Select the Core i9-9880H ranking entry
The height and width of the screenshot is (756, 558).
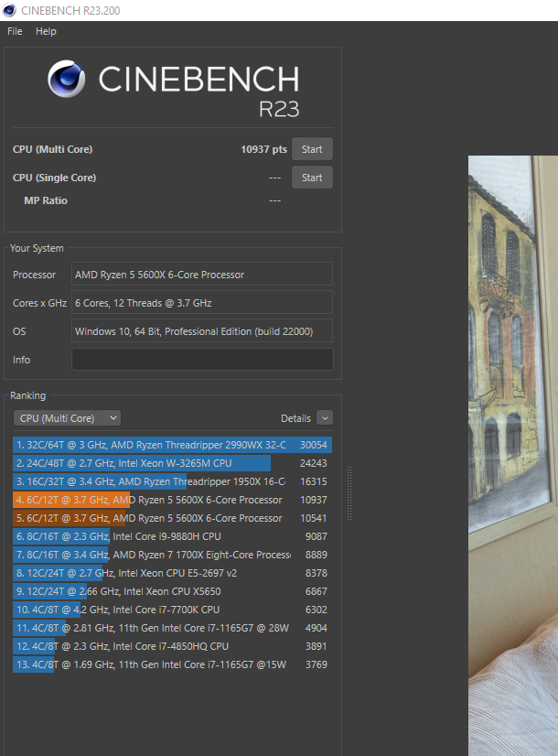click(173, 536)
